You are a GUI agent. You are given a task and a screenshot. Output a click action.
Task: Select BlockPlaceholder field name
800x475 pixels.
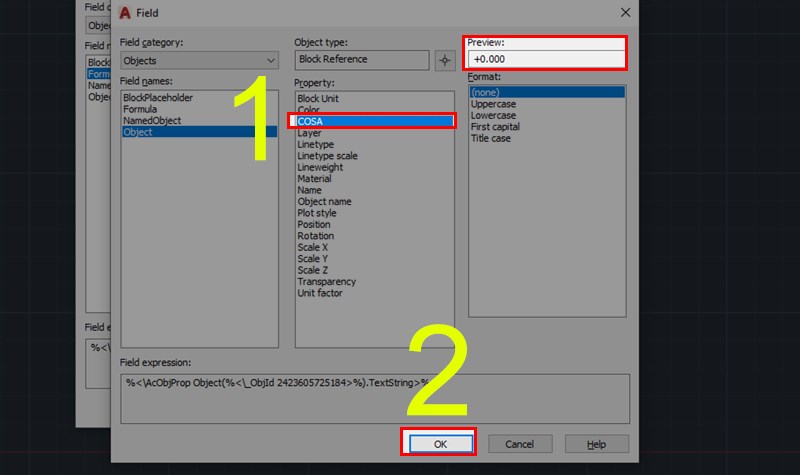pos(158,97)
